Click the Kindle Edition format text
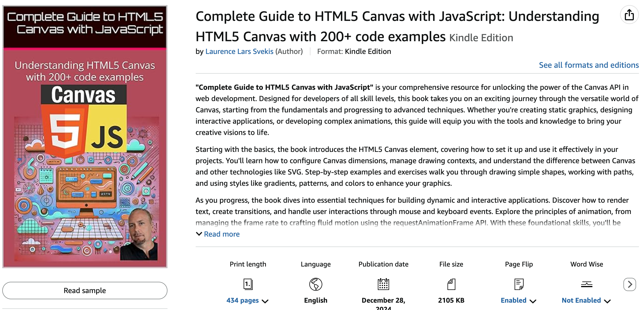The image size is (644, 310). (368, 51)
